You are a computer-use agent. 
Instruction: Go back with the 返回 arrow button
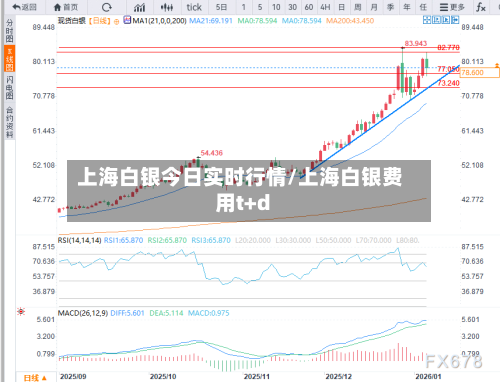click(24, 7)
